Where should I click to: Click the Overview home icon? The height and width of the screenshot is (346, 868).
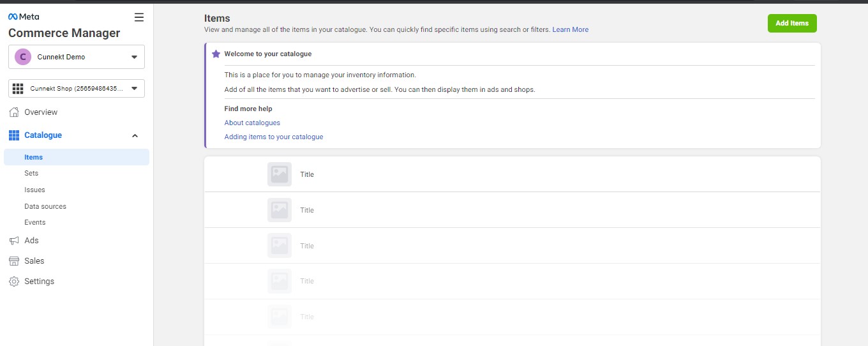(14, 112)
